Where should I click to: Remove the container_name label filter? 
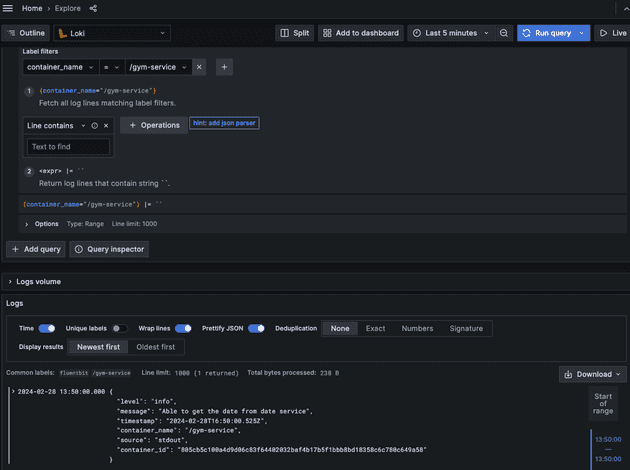tap(199, 67)
